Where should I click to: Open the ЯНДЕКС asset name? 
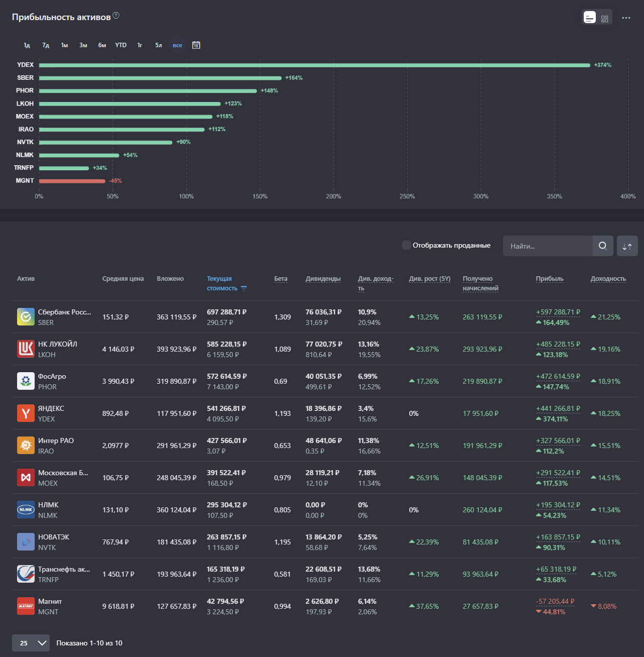[51, 408]
